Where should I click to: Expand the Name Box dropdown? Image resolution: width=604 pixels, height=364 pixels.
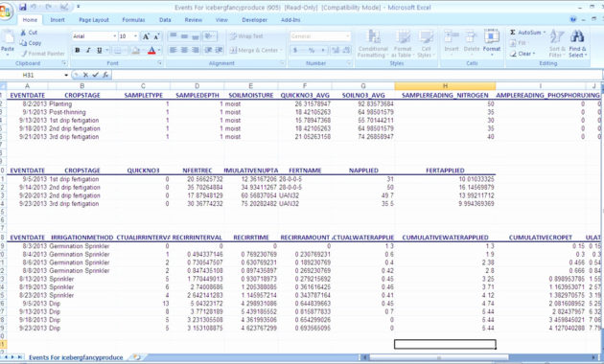(66, 75)
